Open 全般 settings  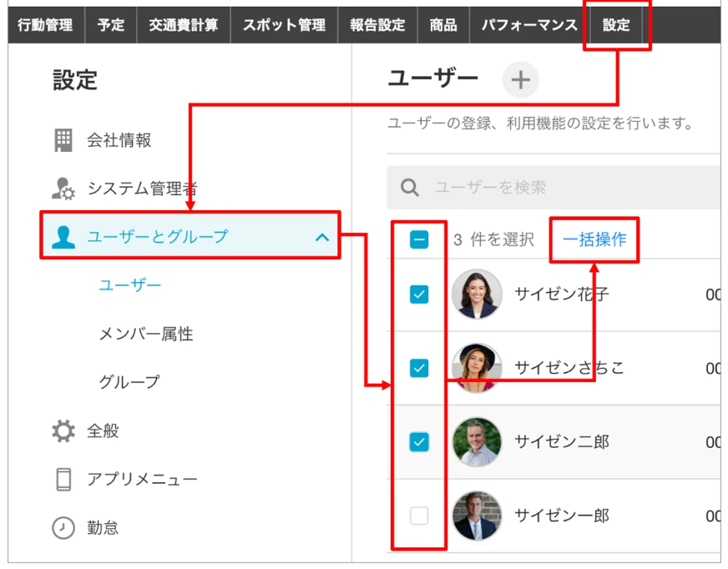tap(103, 431)
